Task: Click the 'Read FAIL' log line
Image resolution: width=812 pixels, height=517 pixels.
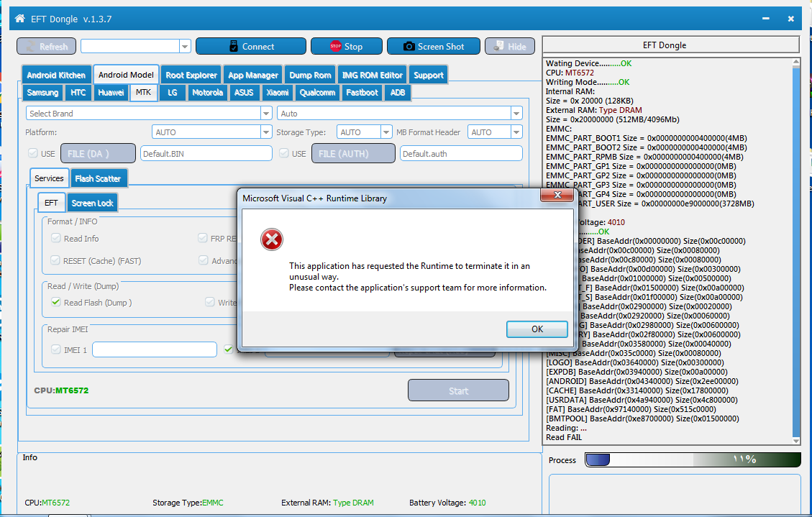Action: (563, 437)
